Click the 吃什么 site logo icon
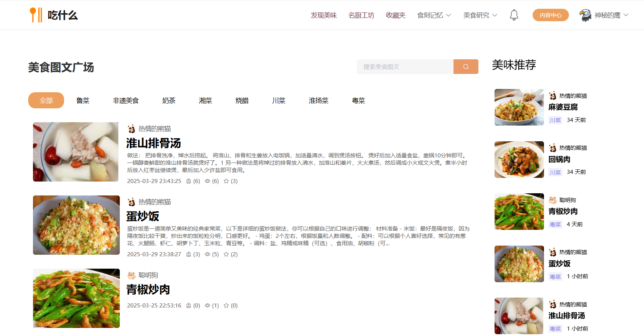 click(36, 15)
